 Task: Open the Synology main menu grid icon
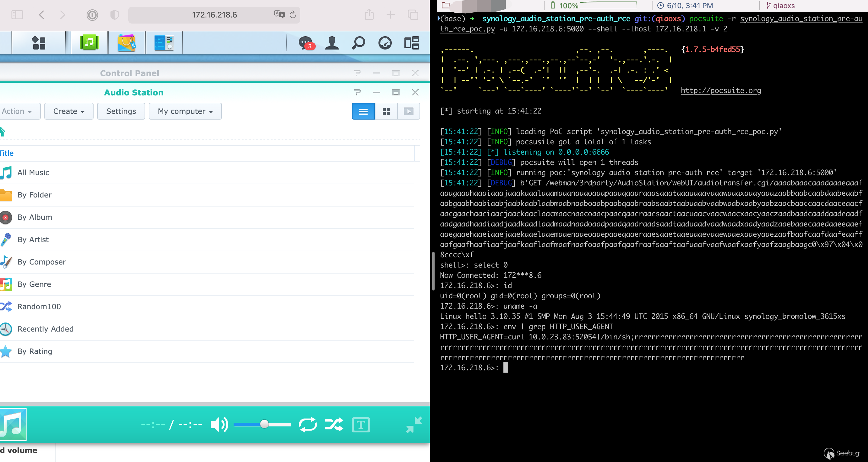point(38,43)
